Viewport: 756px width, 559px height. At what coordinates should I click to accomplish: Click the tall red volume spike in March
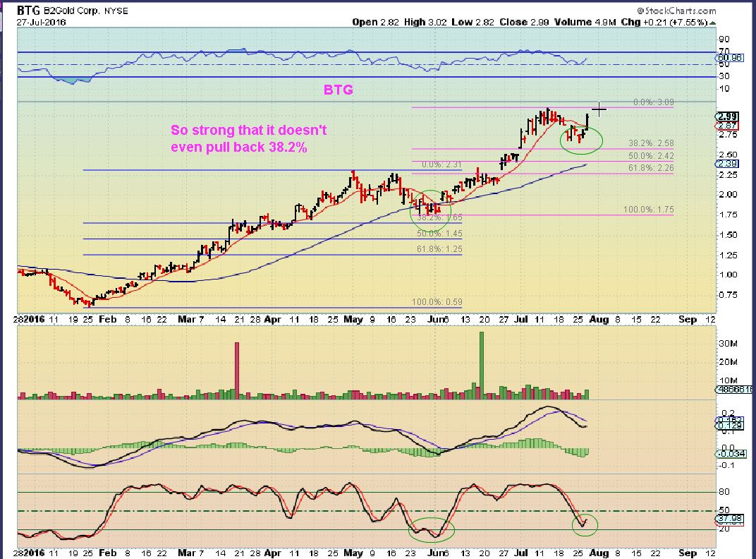237,371
